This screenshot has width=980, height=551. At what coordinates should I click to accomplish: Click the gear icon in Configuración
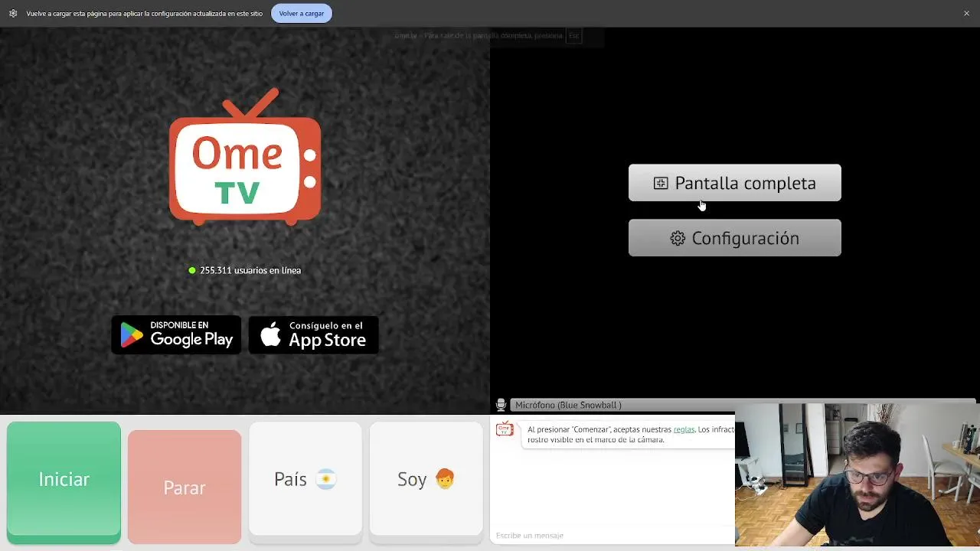click(678, 238)
